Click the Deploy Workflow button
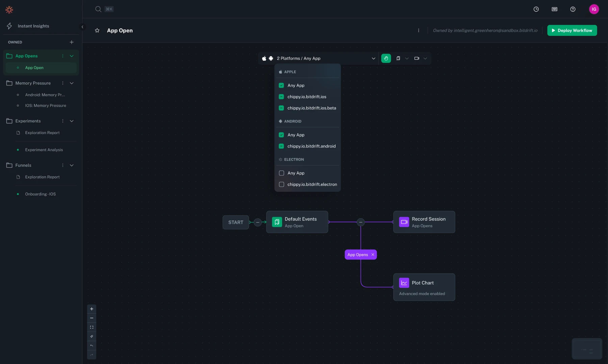 coord(572,30)
